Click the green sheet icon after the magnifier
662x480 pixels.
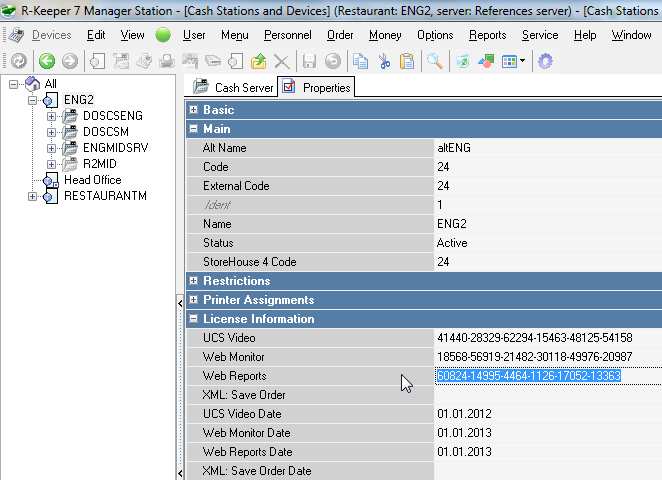point(463,62)
